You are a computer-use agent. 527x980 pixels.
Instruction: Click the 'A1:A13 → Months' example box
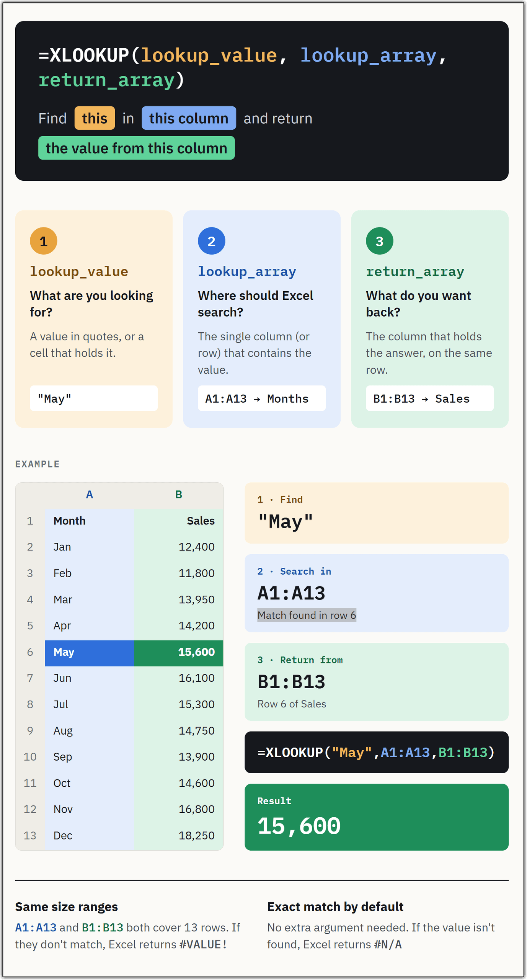(262, 399)
